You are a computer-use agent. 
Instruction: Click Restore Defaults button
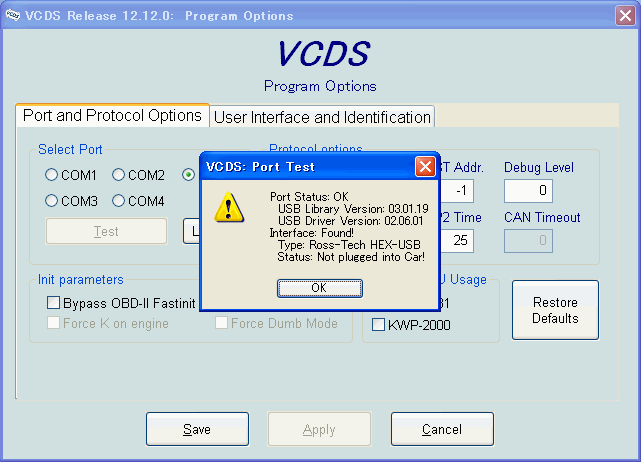556,310
